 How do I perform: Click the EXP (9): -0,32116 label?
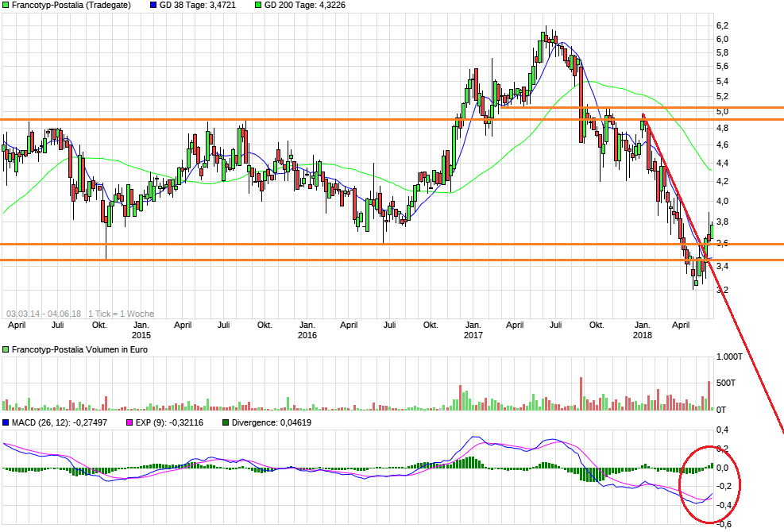[169, 422]
